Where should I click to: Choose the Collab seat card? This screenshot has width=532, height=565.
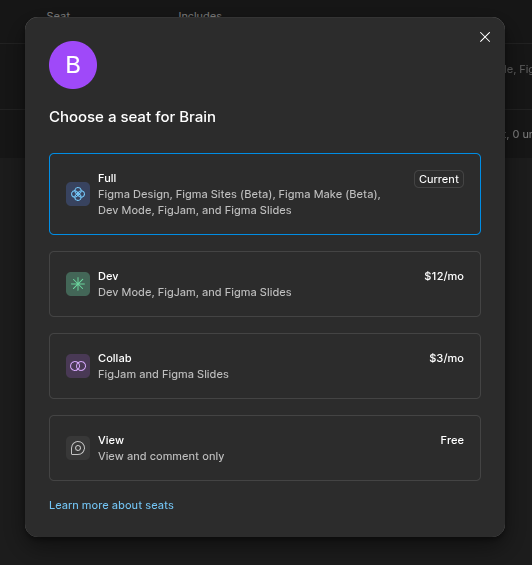[265, 366]
